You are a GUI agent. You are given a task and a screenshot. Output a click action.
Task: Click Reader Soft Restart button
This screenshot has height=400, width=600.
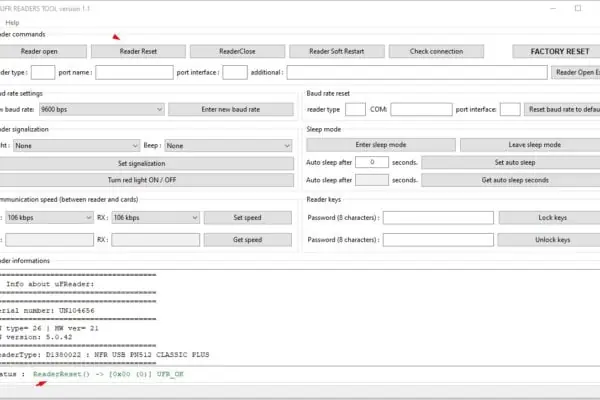pos(337,51)
